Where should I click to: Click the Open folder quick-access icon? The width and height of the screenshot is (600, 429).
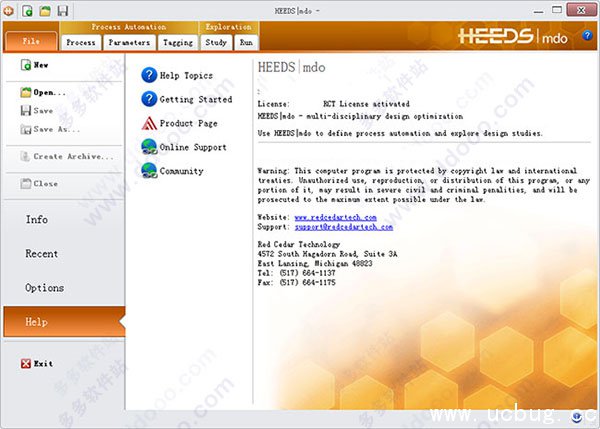45,11
